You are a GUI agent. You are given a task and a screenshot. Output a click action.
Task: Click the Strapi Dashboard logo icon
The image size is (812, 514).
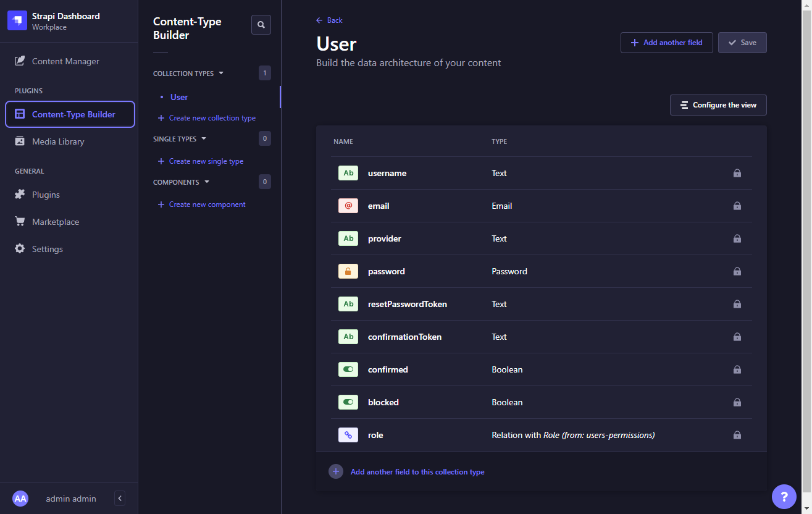[x=17, y=21]
